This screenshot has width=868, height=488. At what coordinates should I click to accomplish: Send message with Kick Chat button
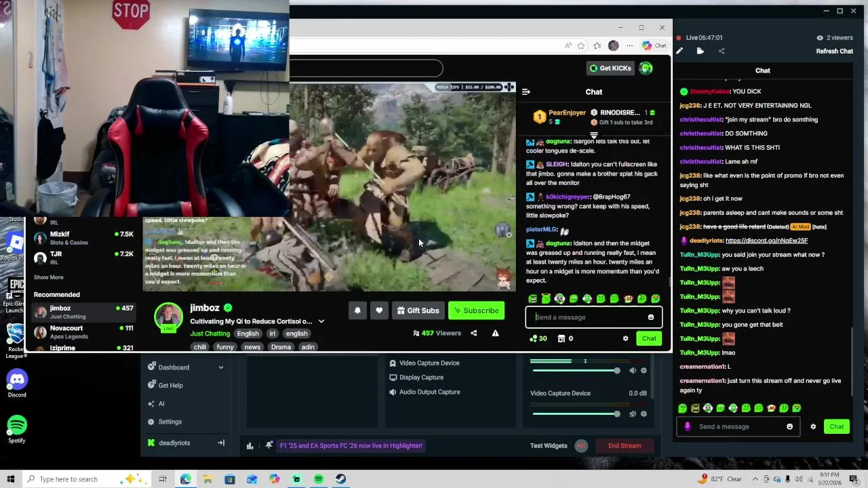coord(649,338)
